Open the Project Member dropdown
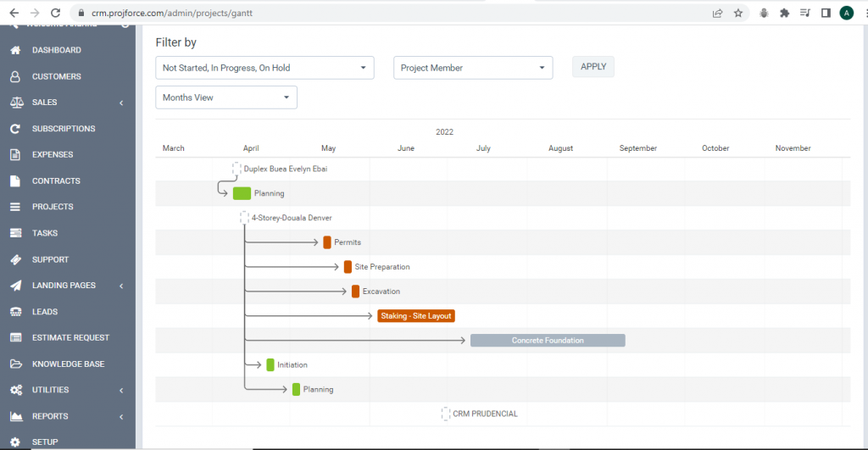 (x=472, y=68)
